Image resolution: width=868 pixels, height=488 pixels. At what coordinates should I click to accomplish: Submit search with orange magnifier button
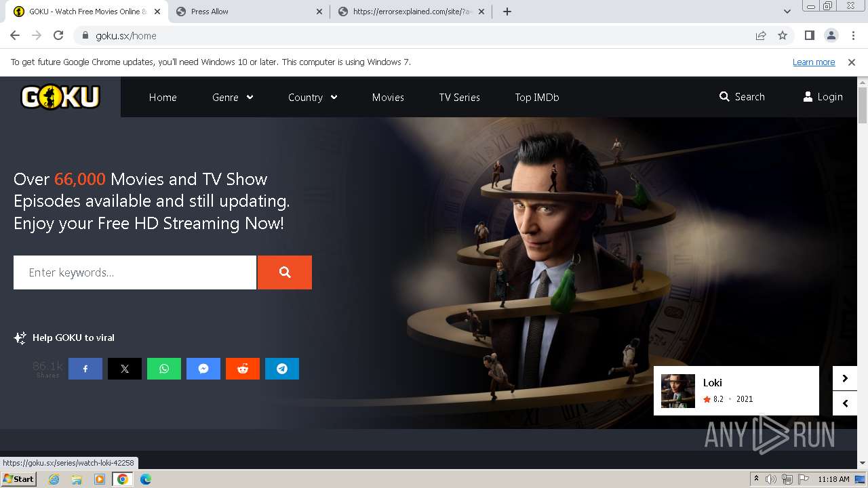pos(285,272)
